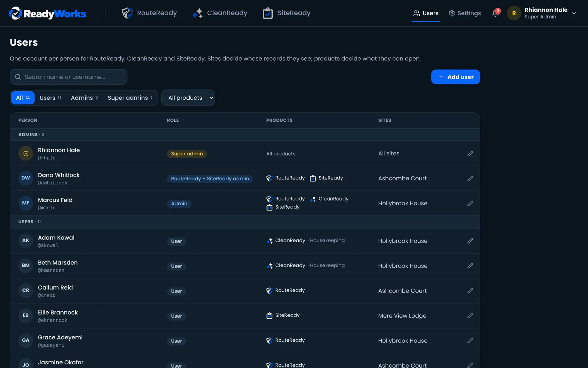588x368 pixels.
Task: Select the Users 11 filter tab
Action: (50, 98)
